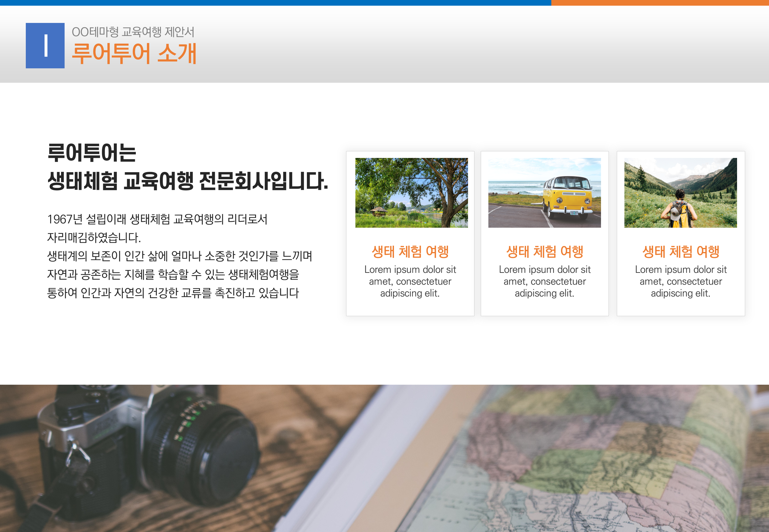769x532 pixels.
Task: Select the Lorem ipsum text in the van photo card
Action: point(544,281)
